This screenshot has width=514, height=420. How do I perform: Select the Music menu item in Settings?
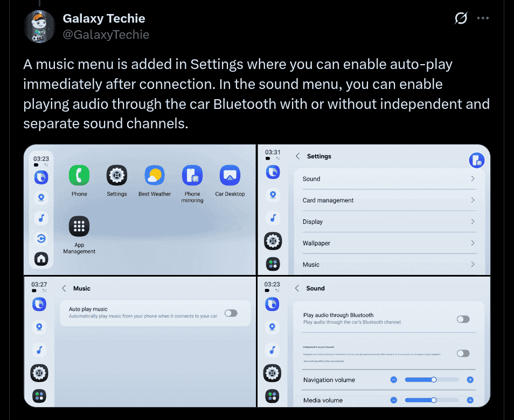pyautogui.click(x=311, y=265)
